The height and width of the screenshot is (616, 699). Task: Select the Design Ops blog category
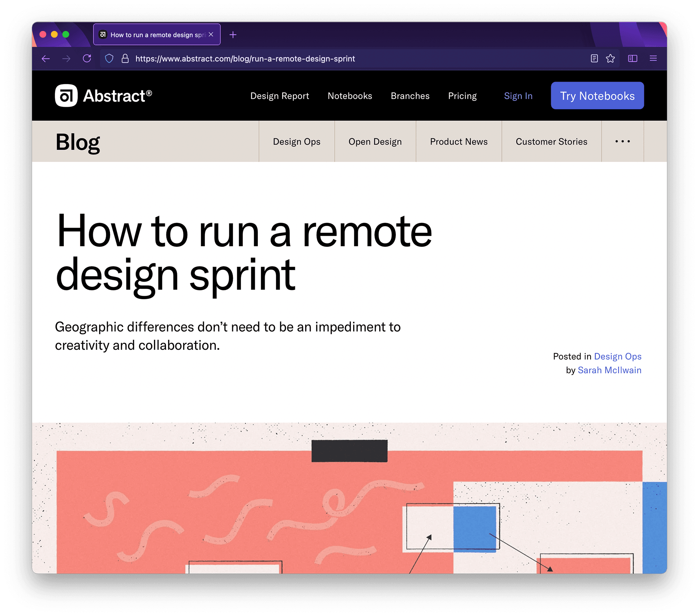(297, 141)
